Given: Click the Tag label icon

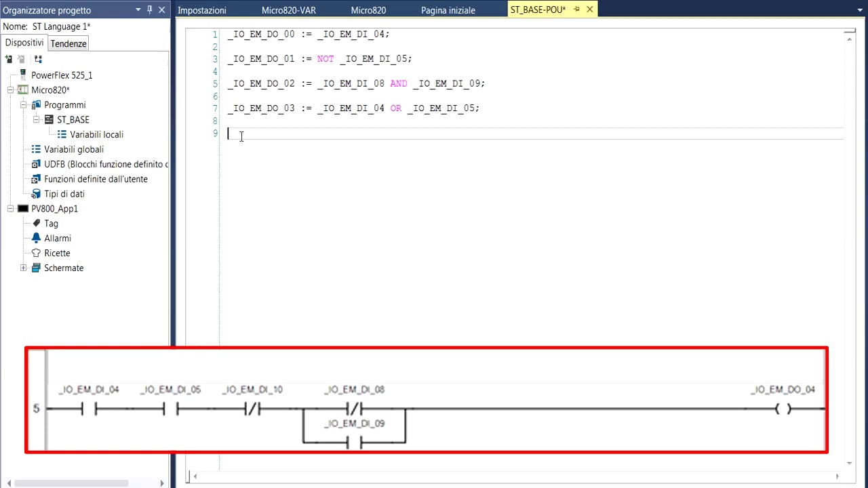Looking at the screenshot, I should click(37, 224).
